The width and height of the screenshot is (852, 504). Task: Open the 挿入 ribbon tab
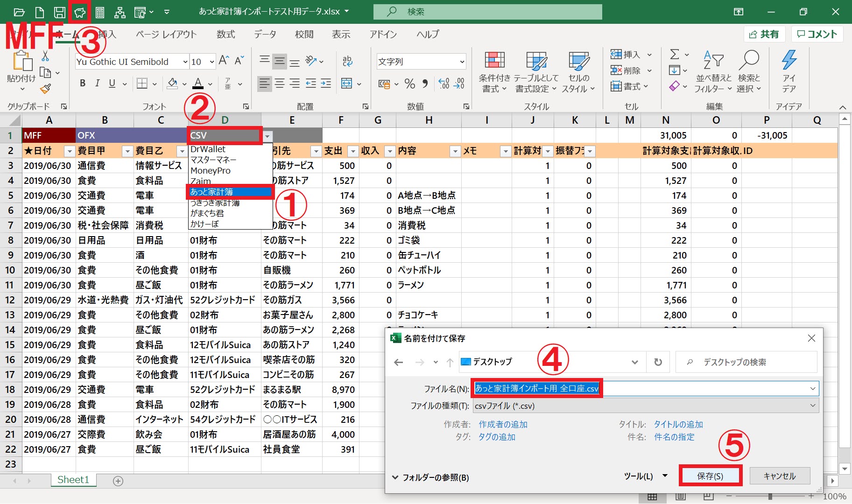pos(107,34)
